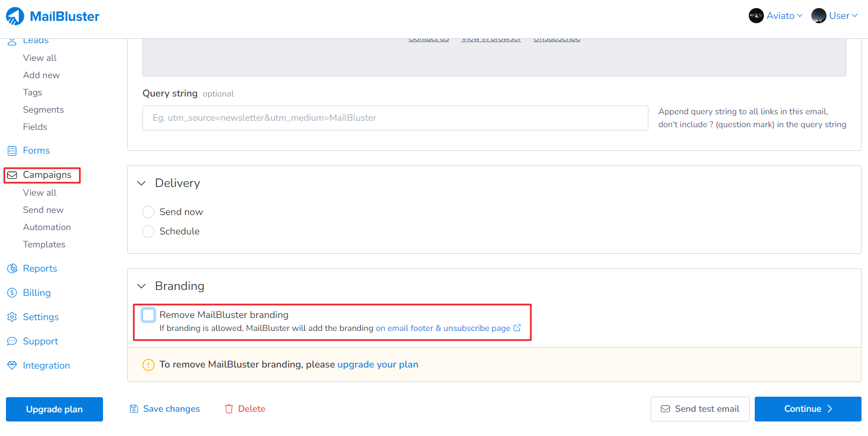868x436 pixels.
Task: Go to Tags in sidebar
Action: 32,93
